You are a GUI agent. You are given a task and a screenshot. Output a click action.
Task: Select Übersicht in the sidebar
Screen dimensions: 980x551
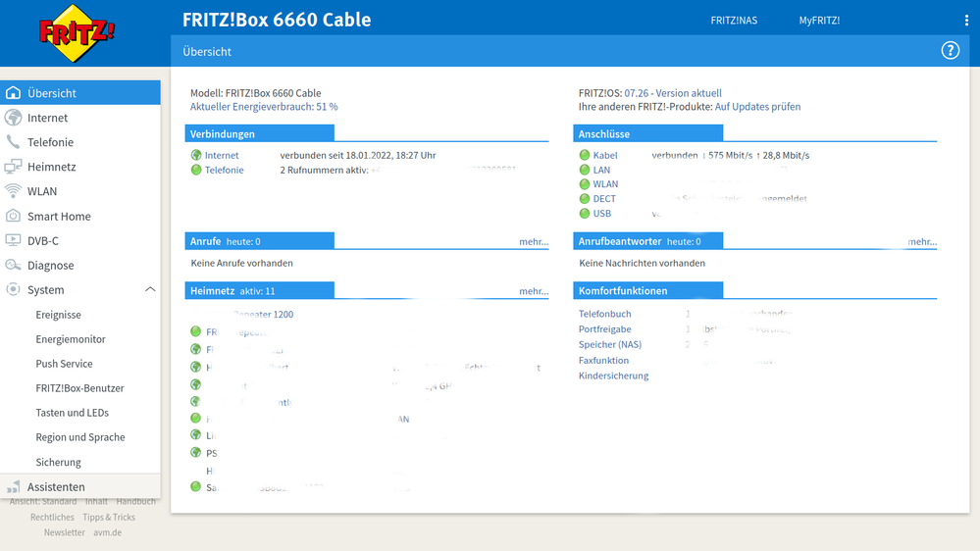(x=80, y=93)
